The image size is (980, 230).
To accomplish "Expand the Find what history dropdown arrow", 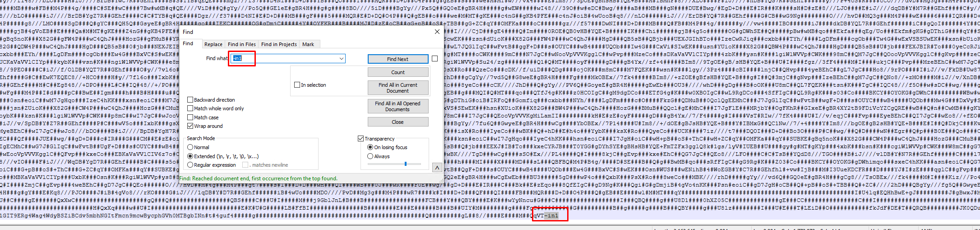I will click(x=342, y=58).
